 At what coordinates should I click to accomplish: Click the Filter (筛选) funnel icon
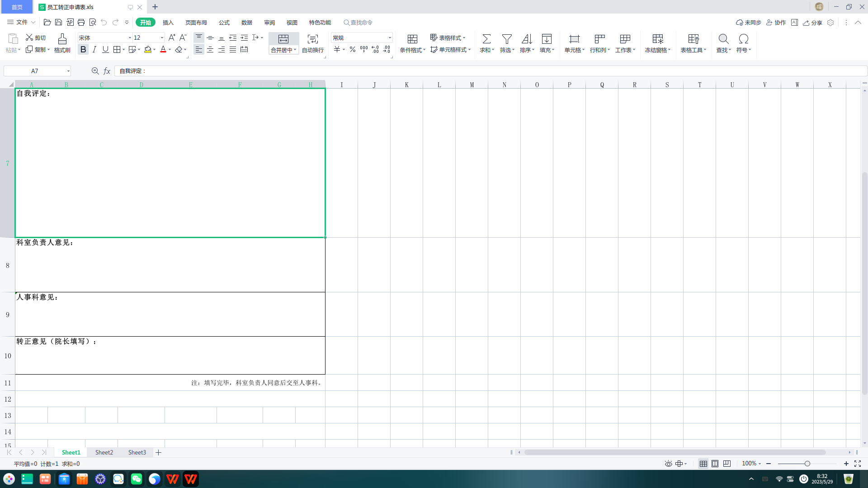[x=507, y=39]
